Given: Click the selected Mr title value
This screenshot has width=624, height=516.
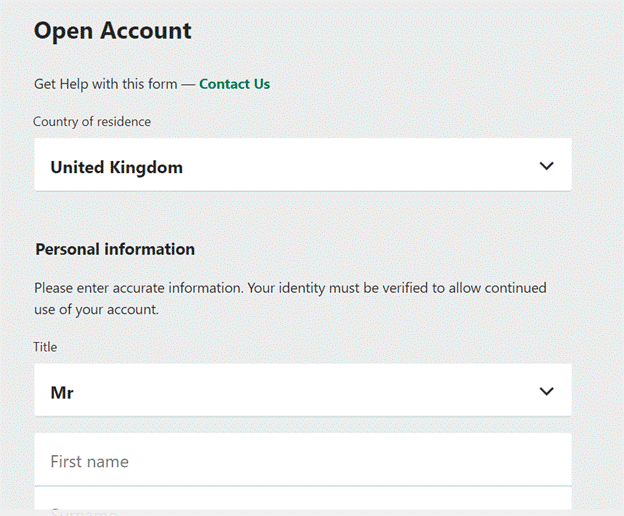Looking at the screenshot, I should point(62,392).
